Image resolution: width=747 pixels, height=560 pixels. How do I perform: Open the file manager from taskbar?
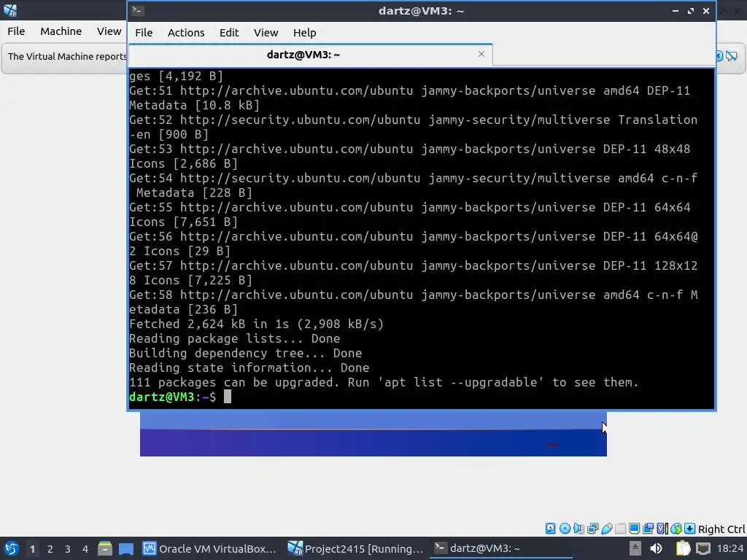(105, 548)
